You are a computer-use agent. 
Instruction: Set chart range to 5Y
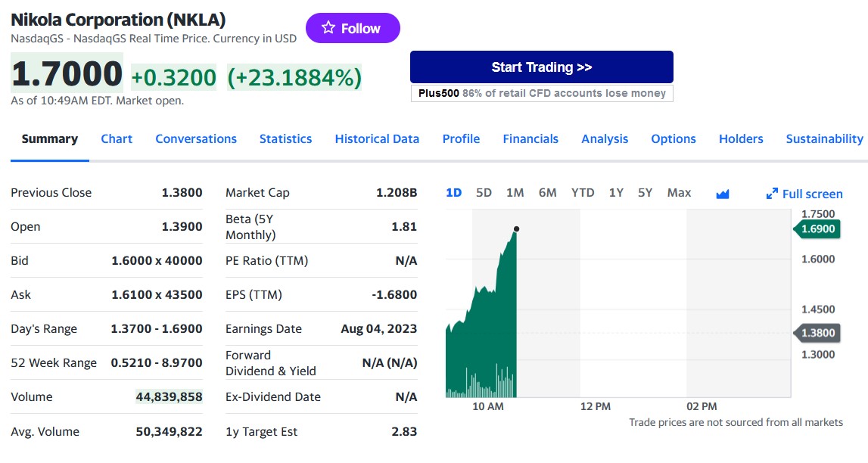coord(645,192)
